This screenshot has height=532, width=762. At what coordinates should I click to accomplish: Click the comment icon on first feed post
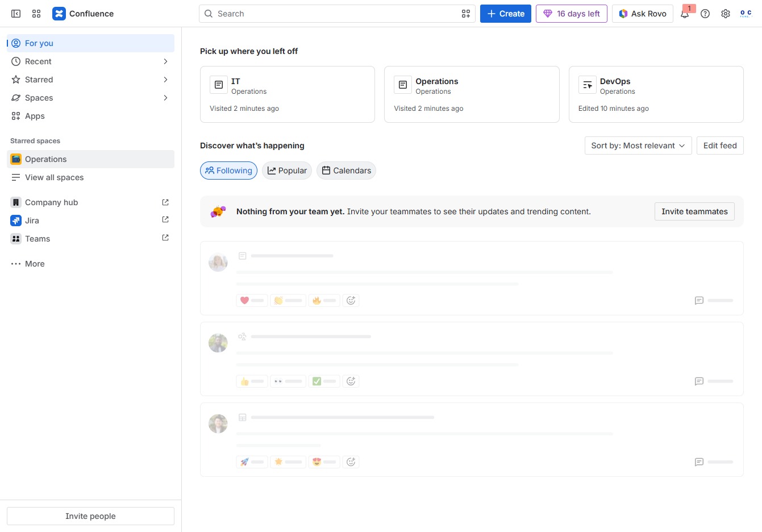pos(699,301)
